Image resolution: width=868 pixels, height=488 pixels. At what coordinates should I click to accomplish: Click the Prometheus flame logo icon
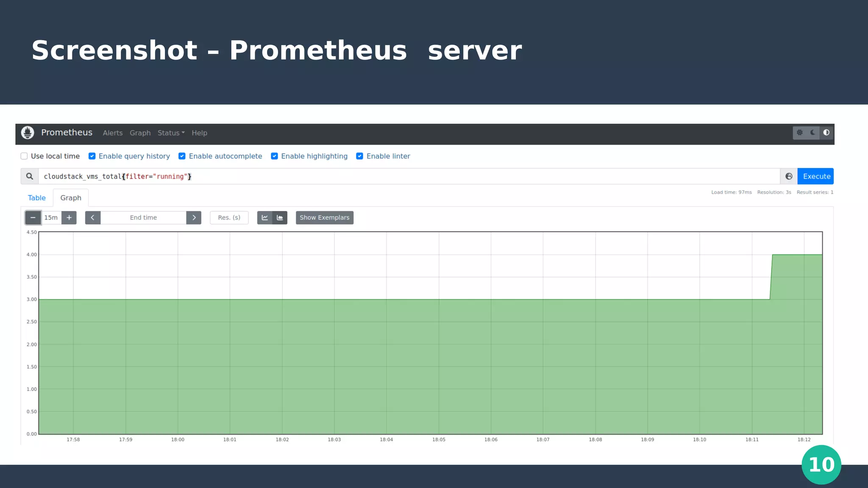click(28, 133)
